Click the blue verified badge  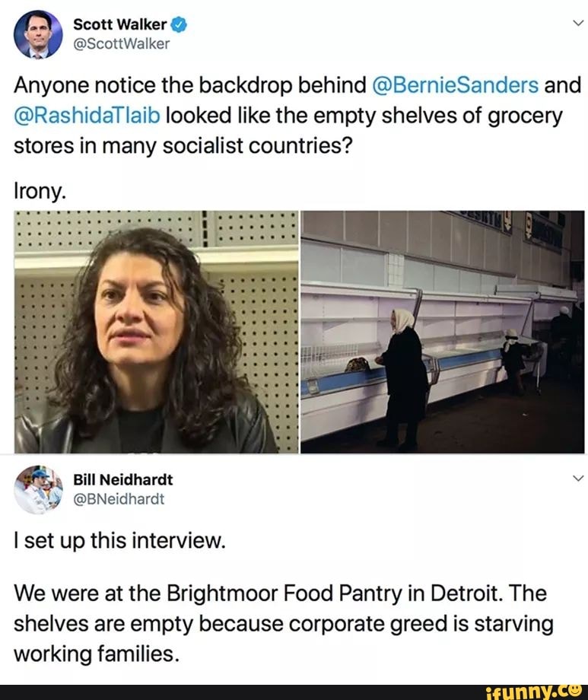[180, 24]
